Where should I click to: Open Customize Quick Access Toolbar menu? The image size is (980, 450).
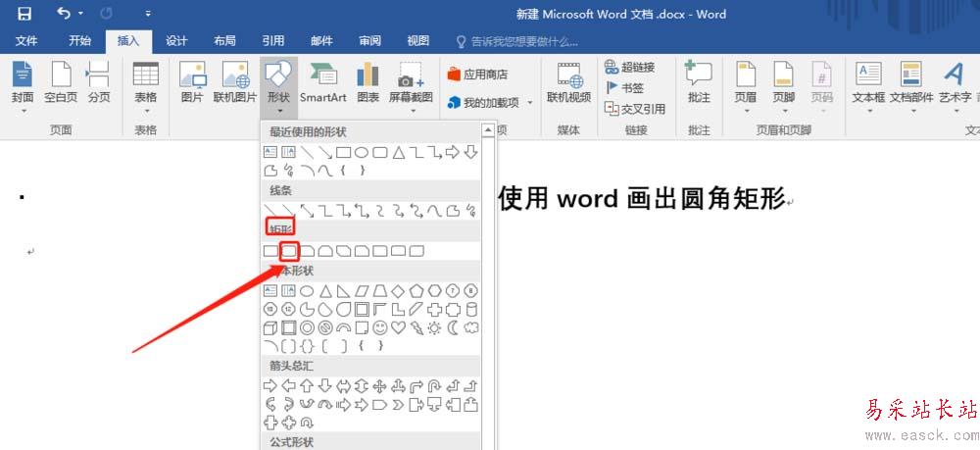[148, 14]
